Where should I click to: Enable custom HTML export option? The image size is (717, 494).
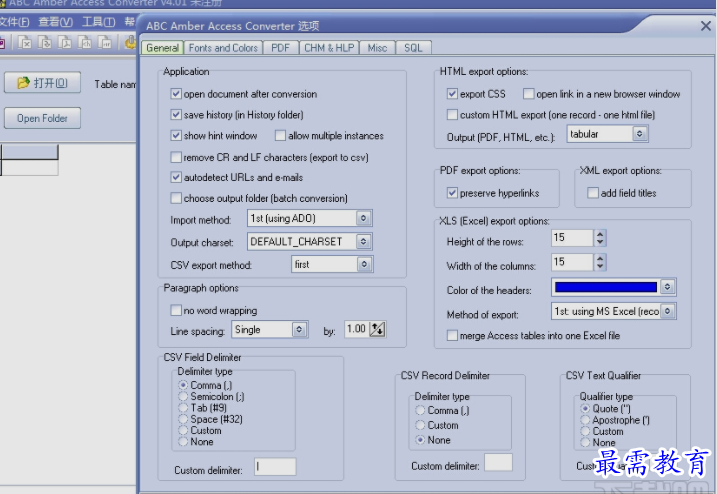coord(452,114)
